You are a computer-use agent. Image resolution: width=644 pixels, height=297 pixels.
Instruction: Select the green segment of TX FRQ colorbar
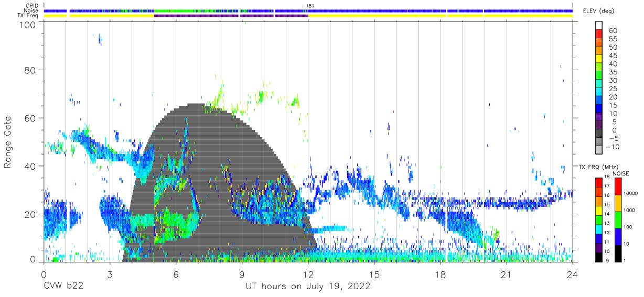tap(598, 219)
